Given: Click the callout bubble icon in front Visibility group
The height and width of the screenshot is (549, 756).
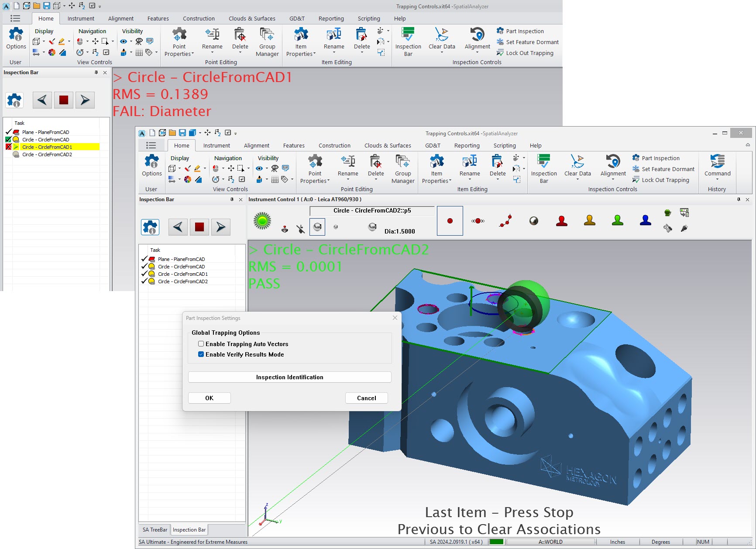Looking at the screenshot, I should coord(285,168).
